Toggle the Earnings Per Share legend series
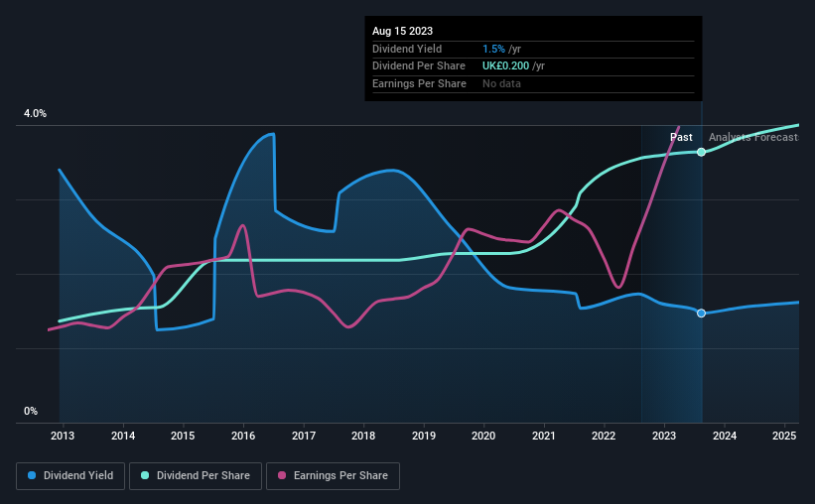Screen dimensions: 815x504 pyautogui.click(x=333, y=476)
